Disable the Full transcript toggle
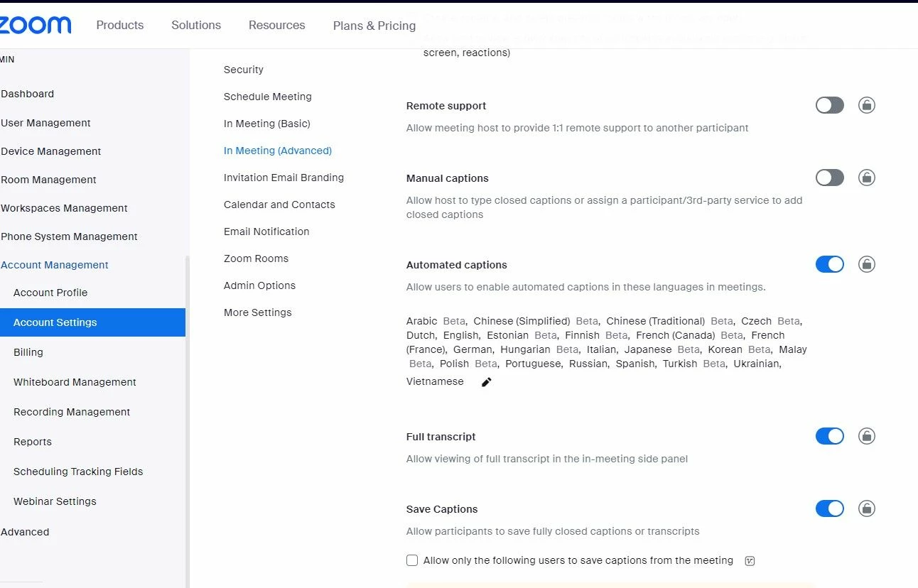 829,436
